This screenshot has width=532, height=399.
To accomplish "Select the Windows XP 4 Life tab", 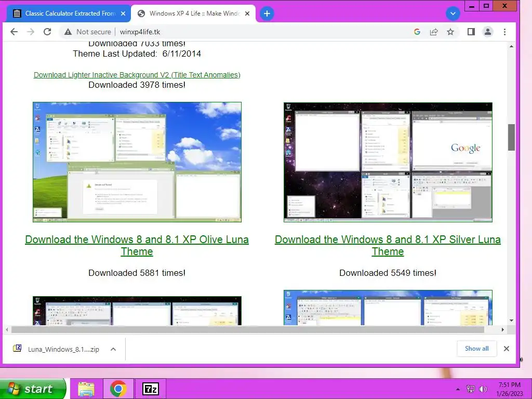I will coord(194,14).
